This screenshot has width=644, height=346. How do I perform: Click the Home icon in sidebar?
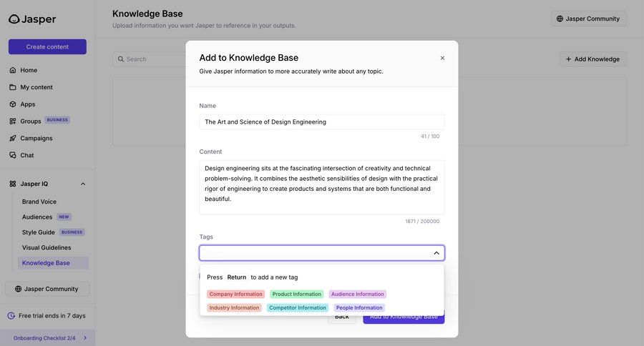click(x=13, y=70)
